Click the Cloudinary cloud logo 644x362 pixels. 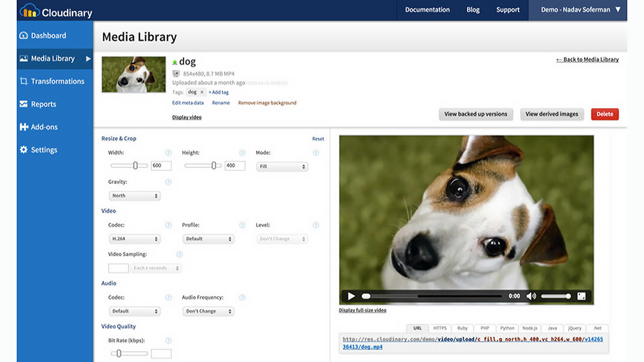pos(29,11)
